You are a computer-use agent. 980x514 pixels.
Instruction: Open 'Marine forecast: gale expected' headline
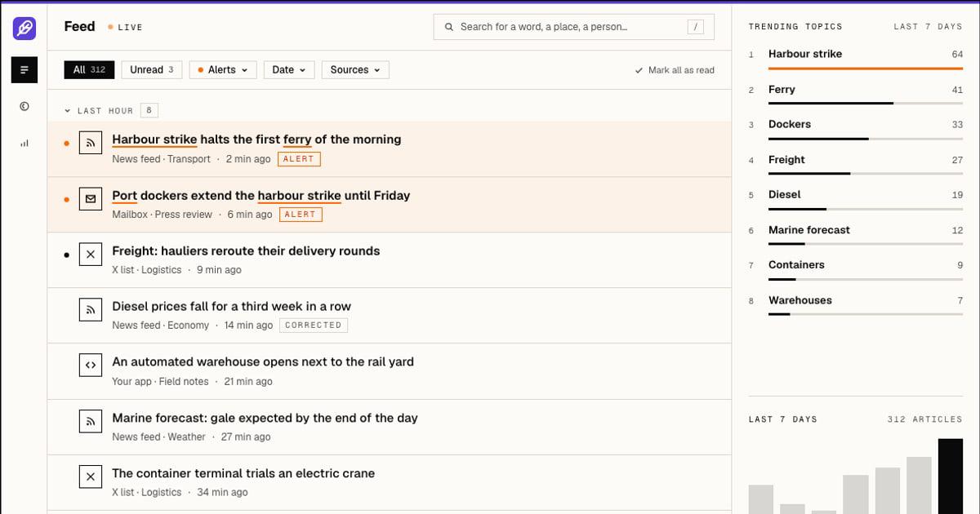[265, 418]
